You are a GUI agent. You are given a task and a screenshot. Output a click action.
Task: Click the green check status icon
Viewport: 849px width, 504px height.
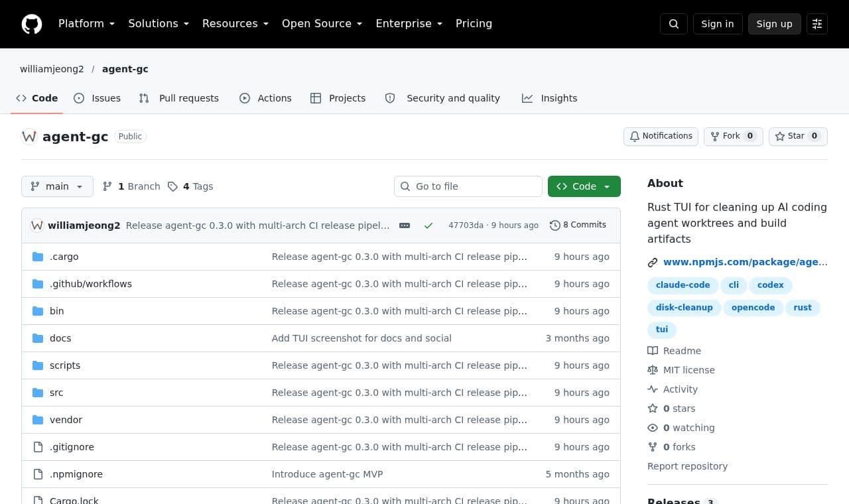pyautogui.click(x=428, y=225)
